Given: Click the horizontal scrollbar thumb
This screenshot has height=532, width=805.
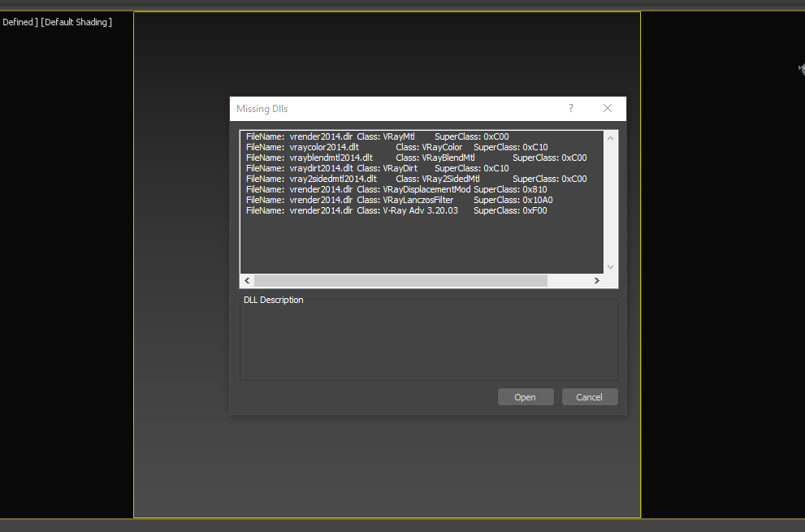Looking at the screenshot, I should pos(401,280).
